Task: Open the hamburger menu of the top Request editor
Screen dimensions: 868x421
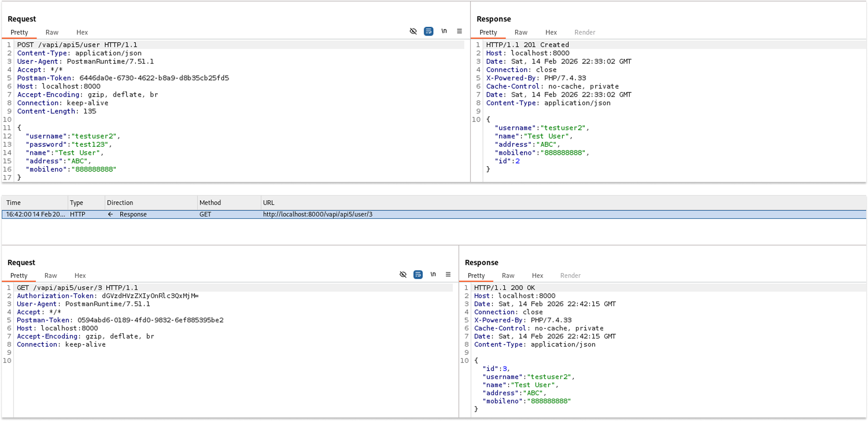Action: tap(459, 31)
